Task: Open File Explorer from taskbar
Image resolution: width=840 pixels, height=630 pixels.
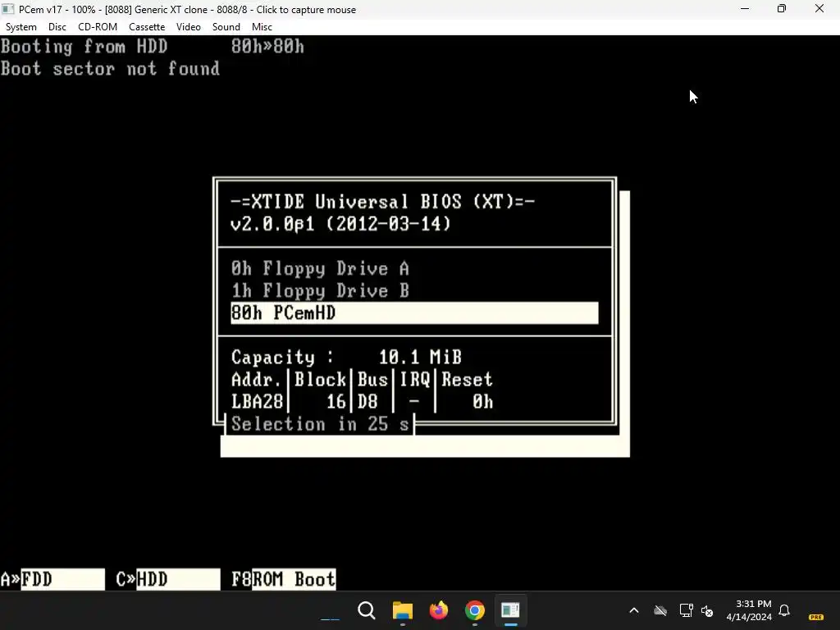Action: pos(402,610)
